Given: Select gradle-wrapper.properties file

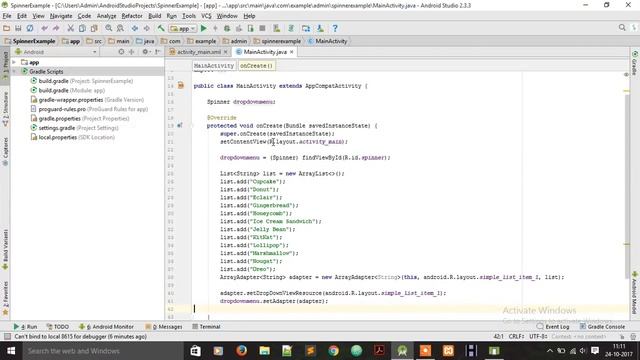Looking at the screenshot, I should 91,100.
